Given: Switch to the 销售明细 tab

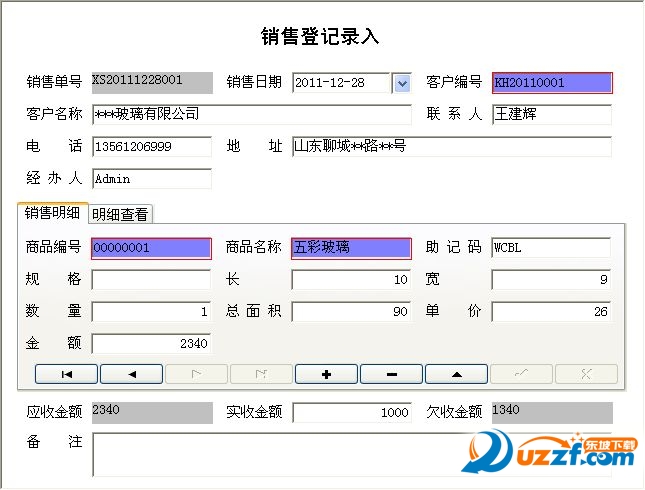Looking at the screenshot, I should tap(52, 213).
